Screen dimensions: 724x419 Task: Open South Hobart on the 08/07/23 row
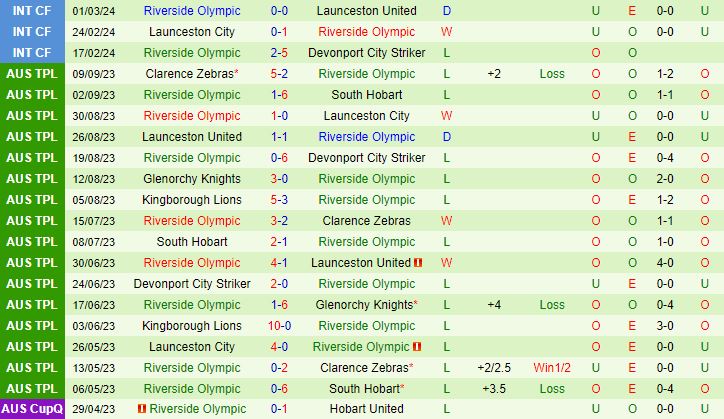[192, 242]
